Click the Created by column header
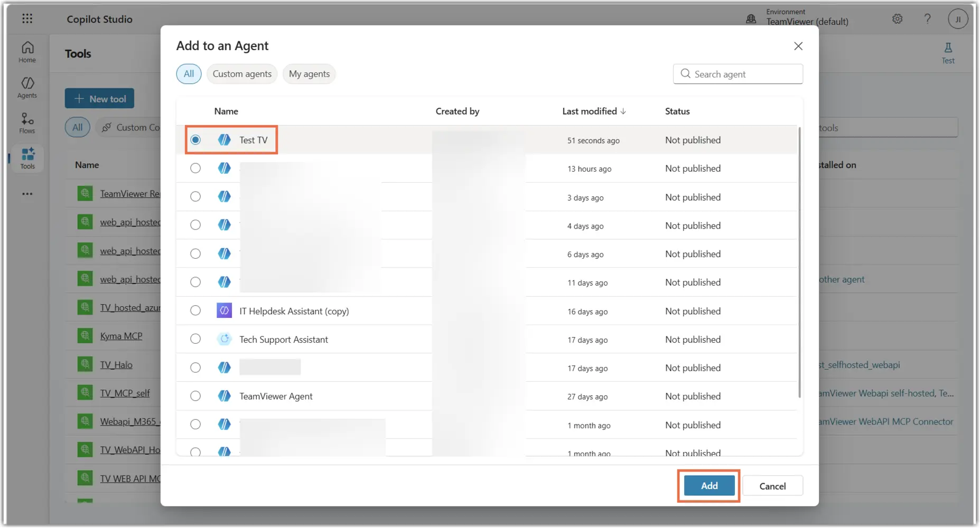Viewport: 980px width, 528px height. pyautogui.click(x=458, y=111)
